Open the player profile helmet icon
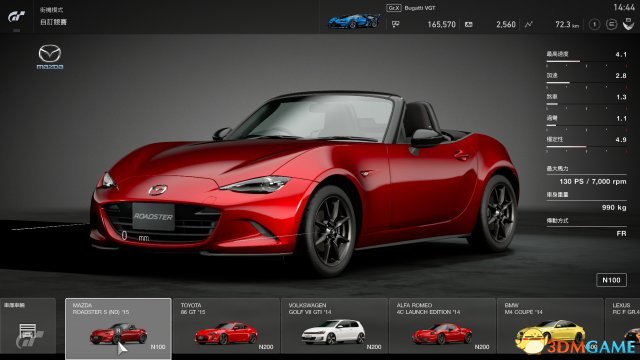 pos(629,24)
